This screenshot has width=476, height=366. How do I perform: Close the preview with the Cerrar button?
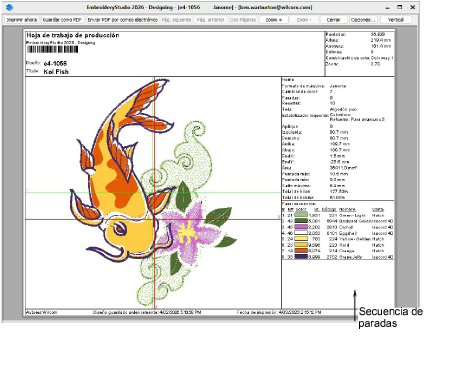333,20
